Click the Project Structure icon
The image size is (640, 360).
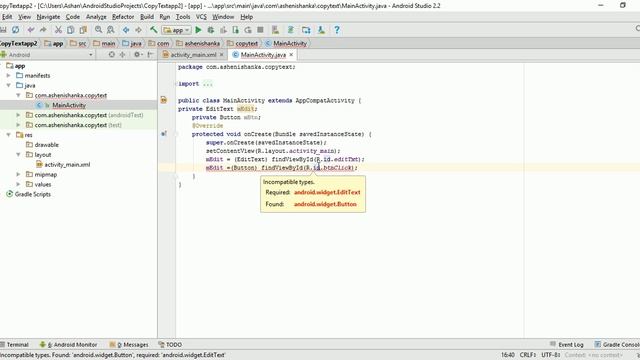click(306, 30)
